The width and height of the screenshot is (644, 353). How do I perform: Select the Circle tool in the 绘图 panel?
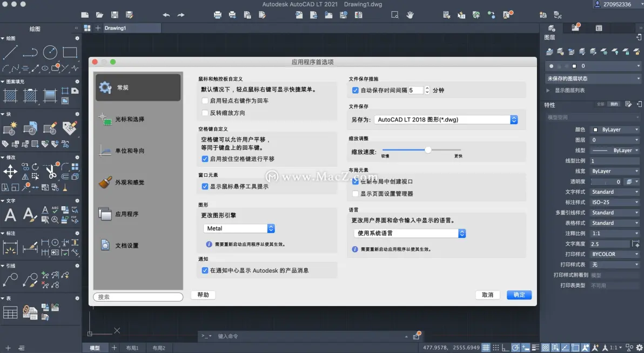tap(50, 52)
